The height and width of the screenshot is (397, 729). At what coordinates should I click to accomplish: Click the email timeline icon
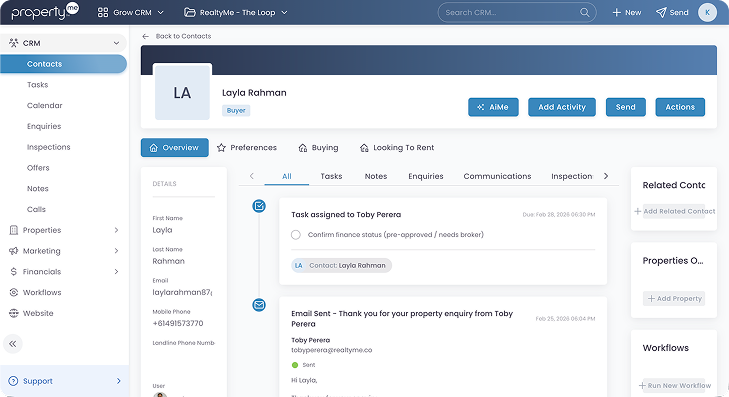pyautogui.click(x=259, y=305)
